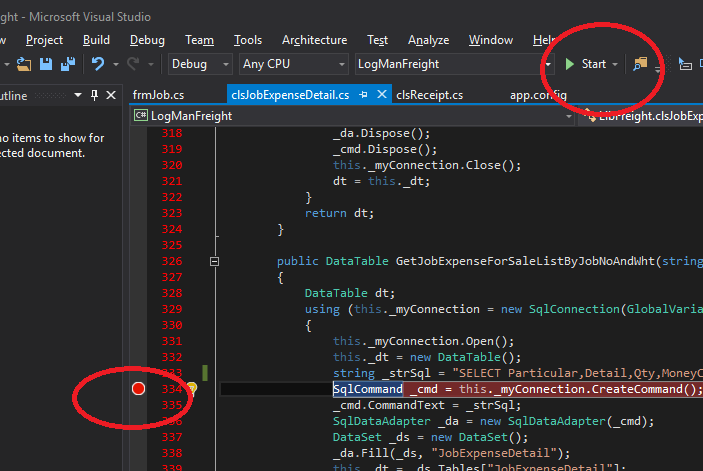Click the green Start debugging button

point(586,64)
